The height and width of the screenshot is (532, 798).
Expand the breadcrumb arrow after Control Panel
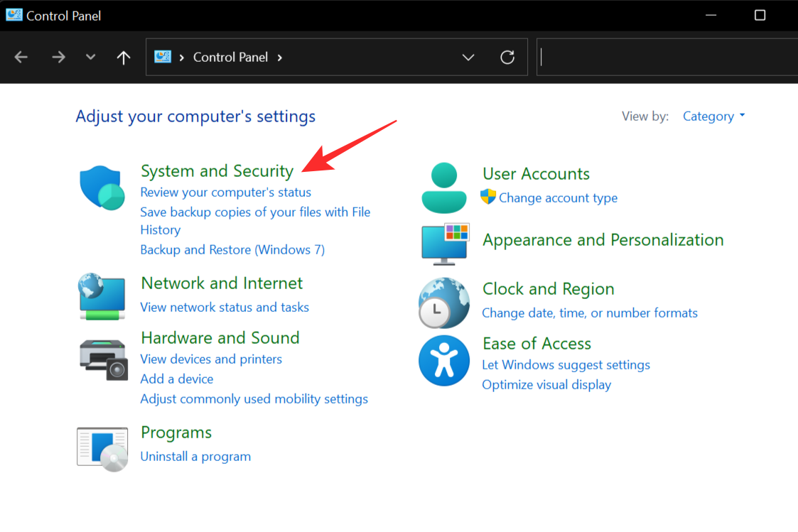coord(280,57)
